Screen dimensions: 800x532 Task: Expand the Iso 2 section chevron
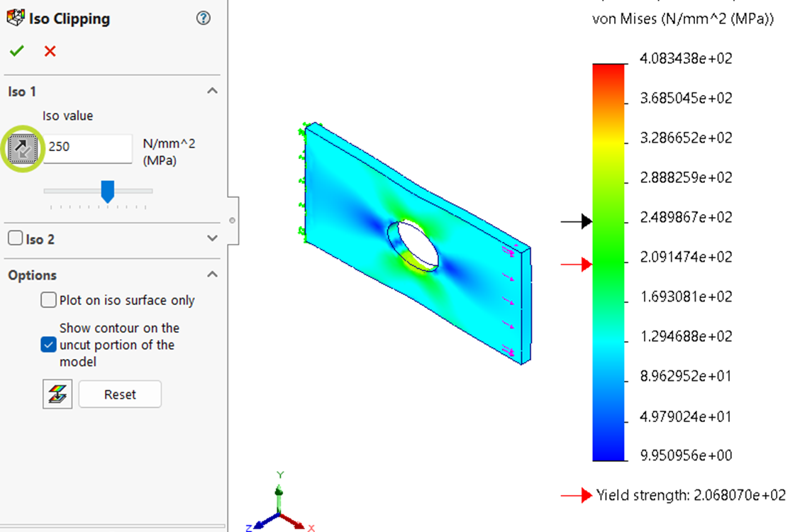click(x=212, y=238)
